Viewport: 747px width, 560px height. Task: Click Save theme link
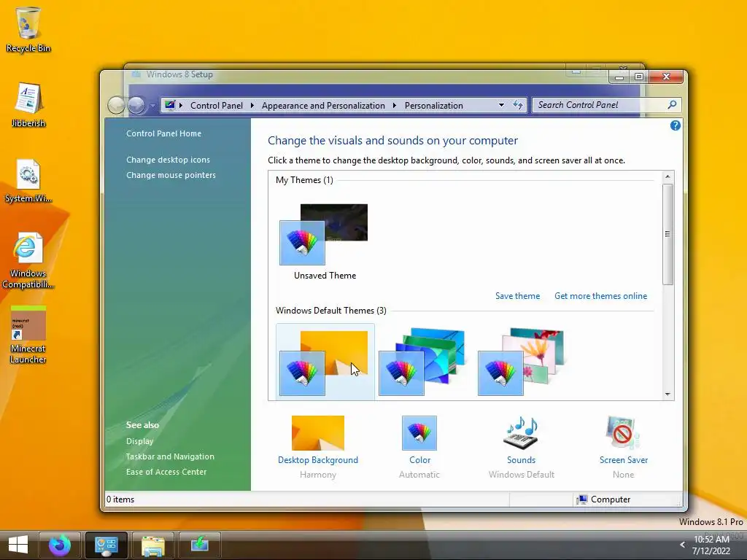(x=517, y=296)
